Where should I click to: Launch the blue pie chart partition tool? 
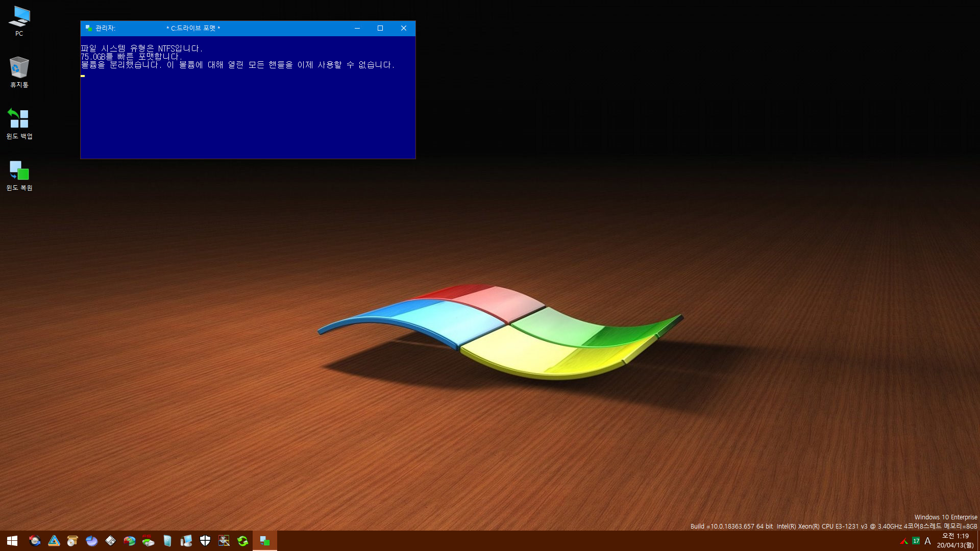coord(92,541)
